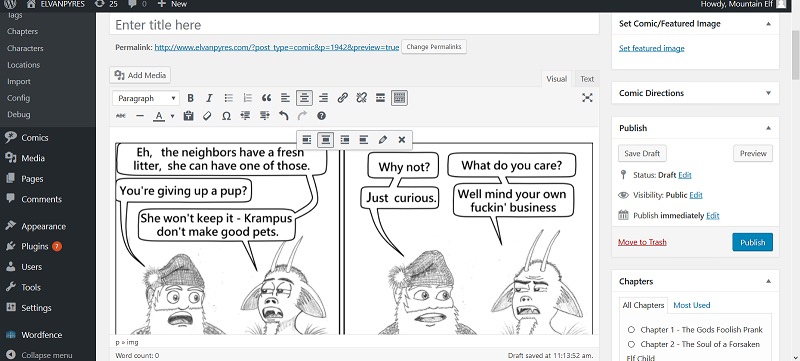800x361 pixels.
Task: Click the blue Publish button
Action: [753, 242]
